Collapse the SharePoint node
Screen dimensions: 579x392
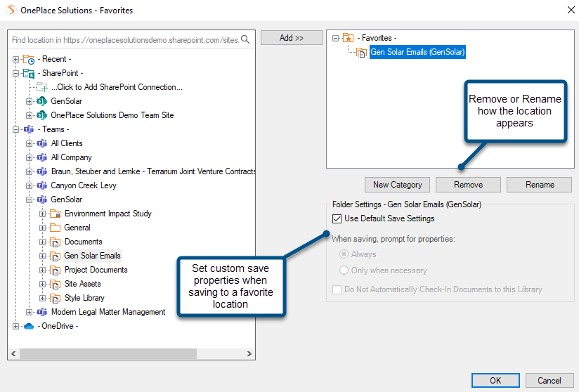(x=15, y=73)
